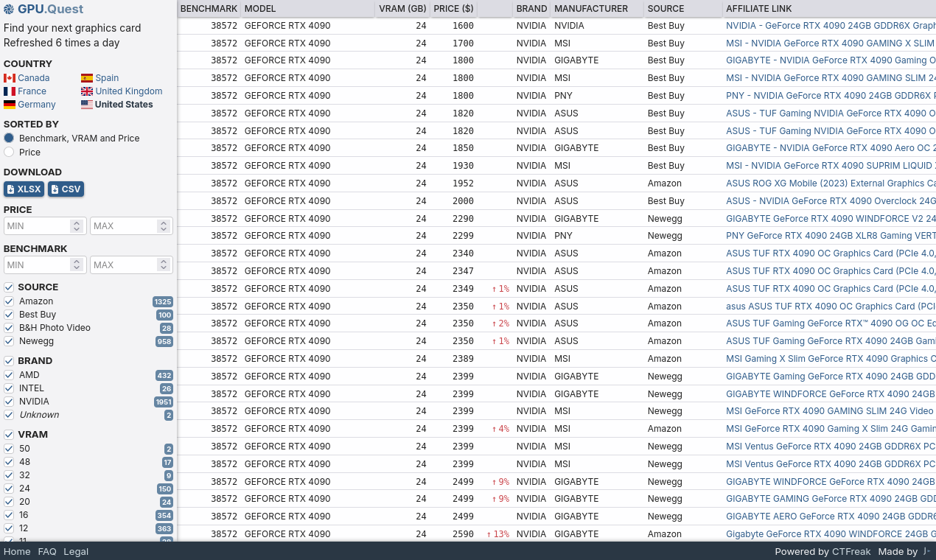Open the Legal footer link
Viewport: 936px width, 560px height.
76,551
